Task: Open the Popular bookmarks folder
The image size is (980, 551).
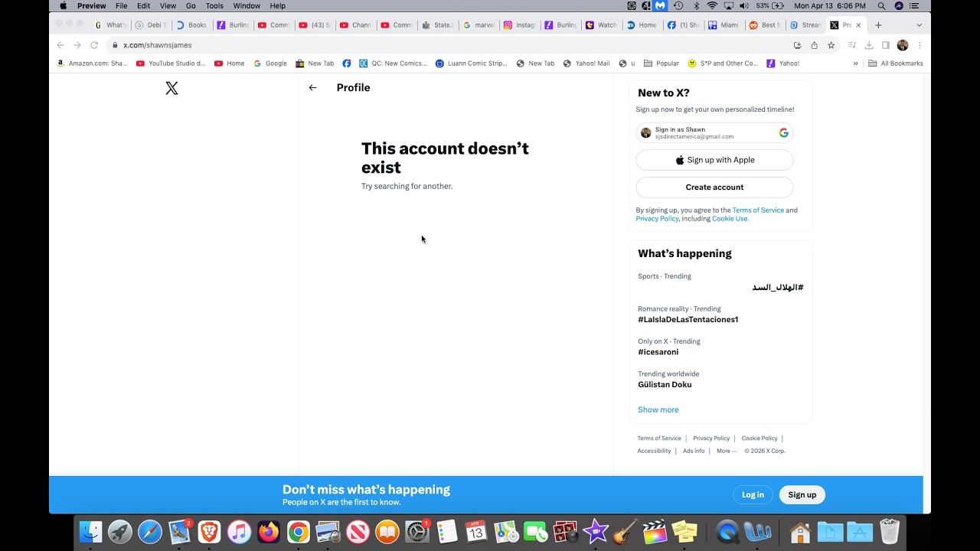Action: pos(661,64)
